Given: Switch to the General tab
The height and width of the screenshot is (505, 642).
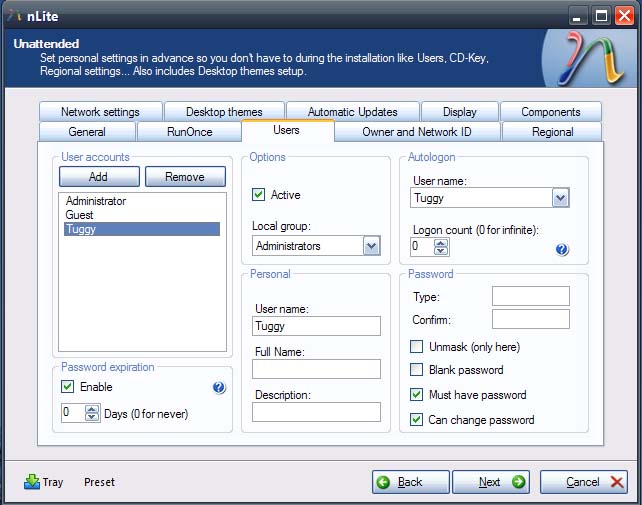Looking at the screenshot, I should coord(87,132).
